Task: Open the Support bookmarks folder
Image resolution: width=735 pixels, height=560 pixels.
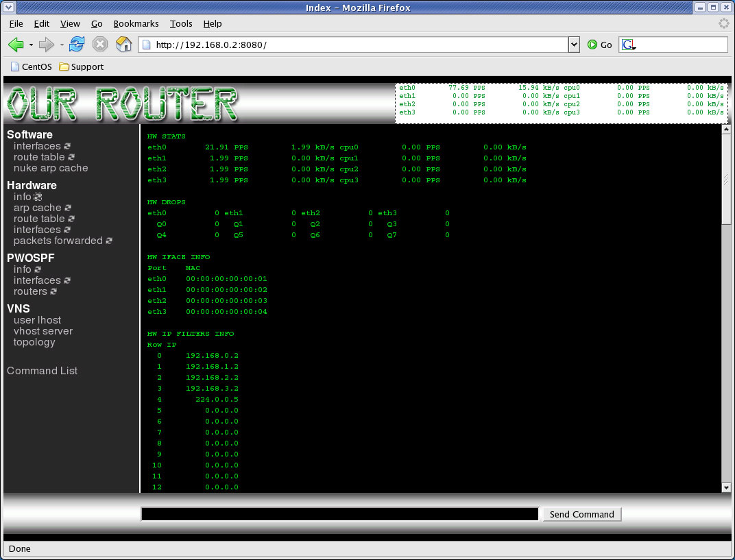Action: (x=82, y=67)
